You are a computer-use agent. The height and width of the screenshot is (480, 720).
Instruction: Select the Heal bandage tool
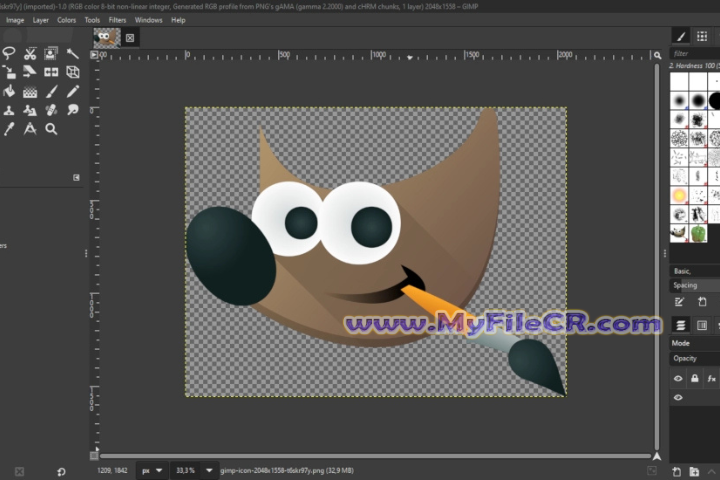pyautogui.click(x=51, y=110)
